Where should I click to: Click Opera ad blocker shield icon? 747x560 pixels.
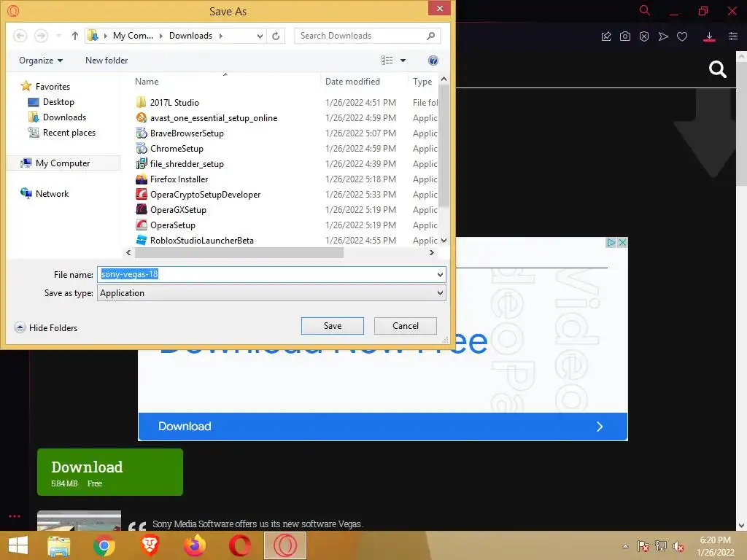click(x=644, y=36)
